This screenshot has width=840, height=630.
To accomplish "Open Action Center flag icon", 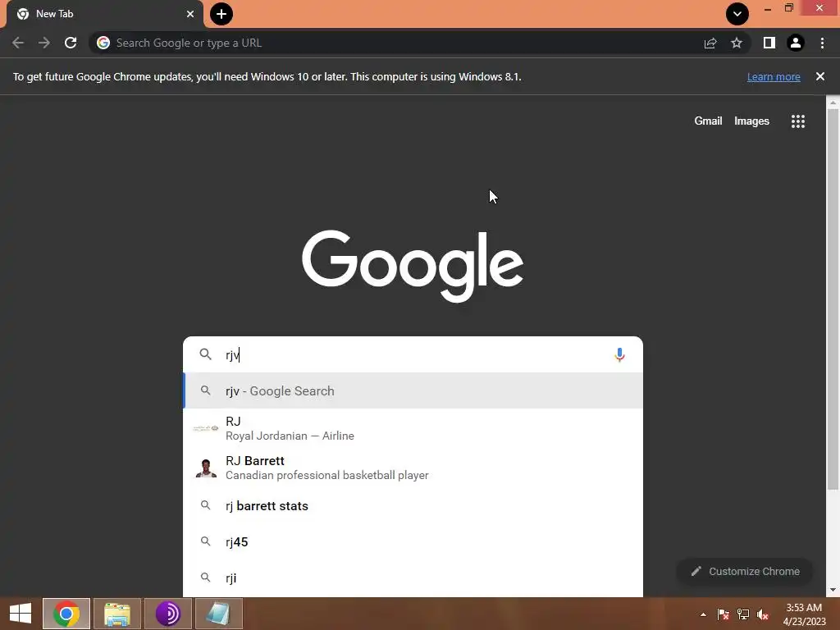I will click(724, 614).
